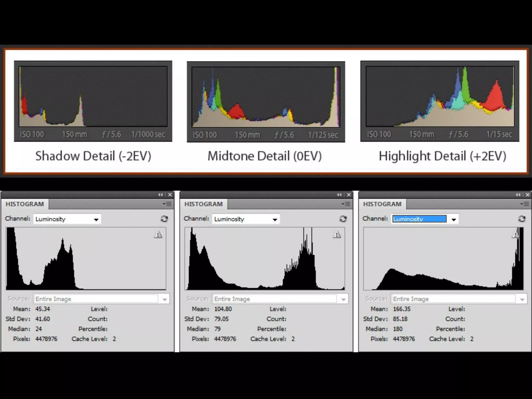This screenshot has width=532, height=399.
Task: Click inside luminosity histogram graph with median 79
Action: point(265,258)
